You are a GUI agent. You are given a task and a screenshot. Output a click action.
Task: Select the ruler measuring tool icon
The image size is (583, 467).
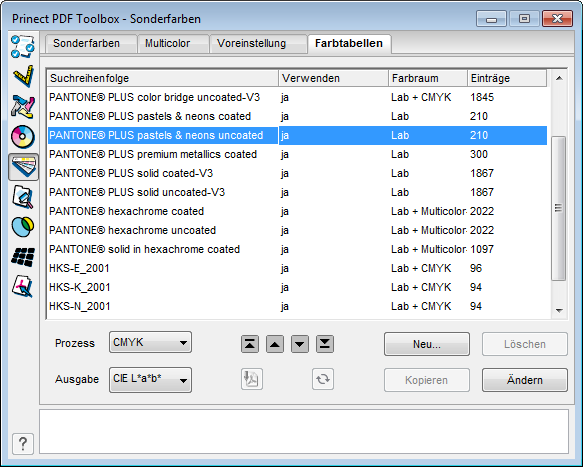[x=23, y=76]
